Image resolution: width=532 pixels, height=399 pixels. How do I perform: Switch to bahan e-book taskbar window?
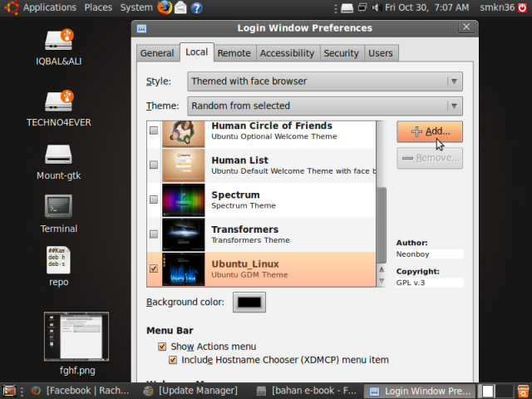point(307,391)
